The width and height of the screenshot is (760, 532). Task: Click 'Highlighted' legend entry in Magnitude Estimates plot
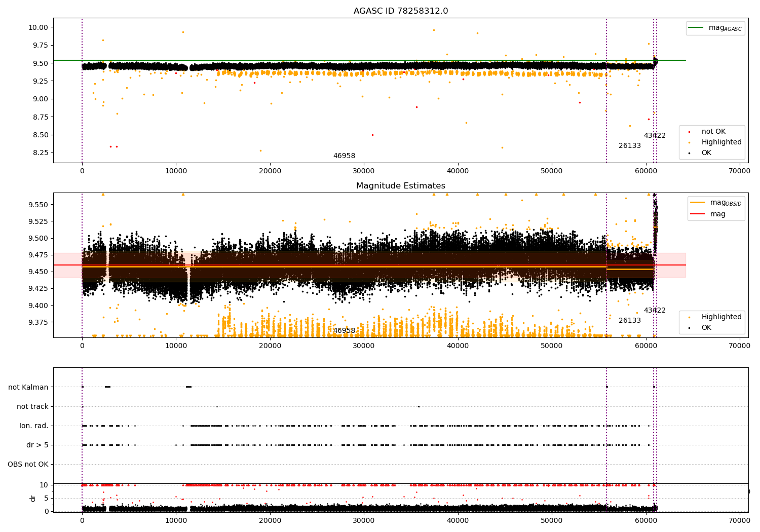click(721, 317)
